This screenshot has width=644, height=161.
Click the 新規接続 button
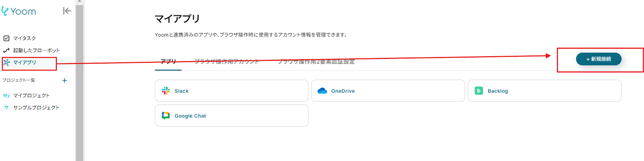pyautogui.click(x=599, y=59)
